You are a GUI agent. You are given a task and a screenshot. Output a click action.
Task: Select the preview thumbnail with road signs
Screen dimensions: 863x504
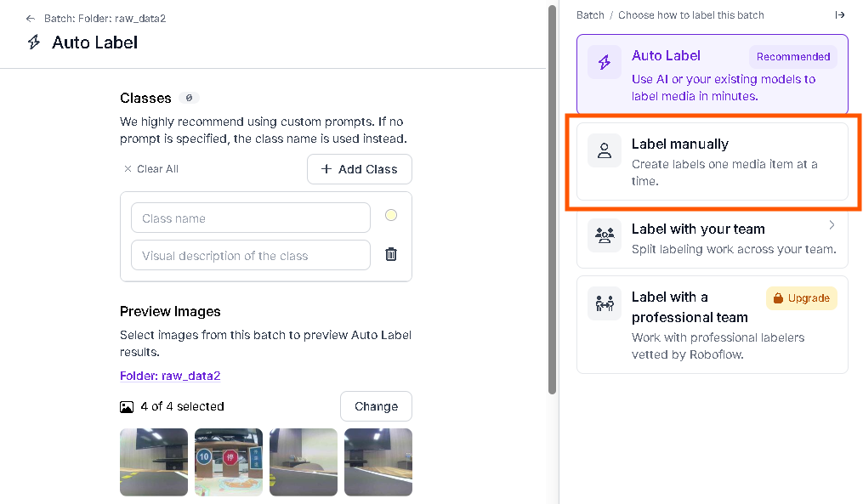(229, 462)
